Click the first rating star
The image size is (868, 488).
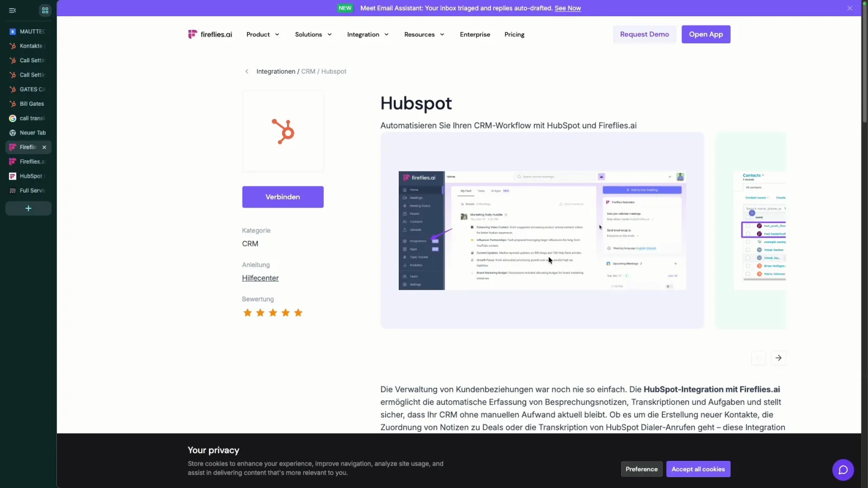tap(247, 313)
